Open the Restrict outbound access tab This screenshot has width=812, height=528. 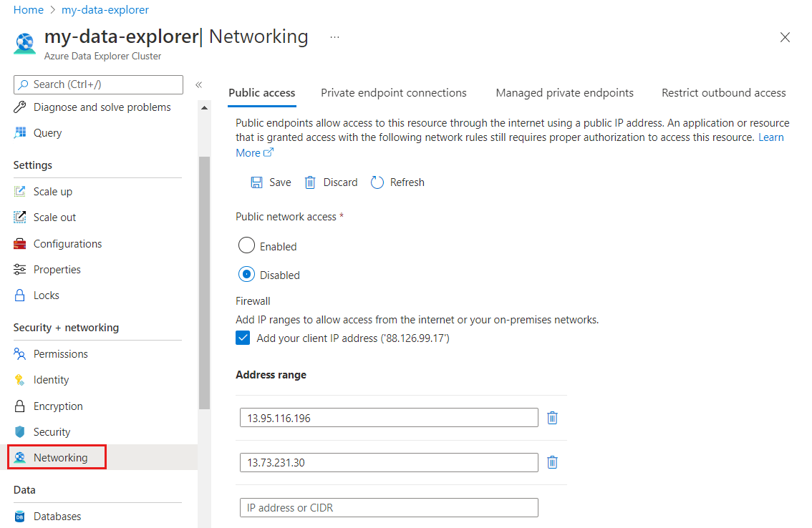723,92
